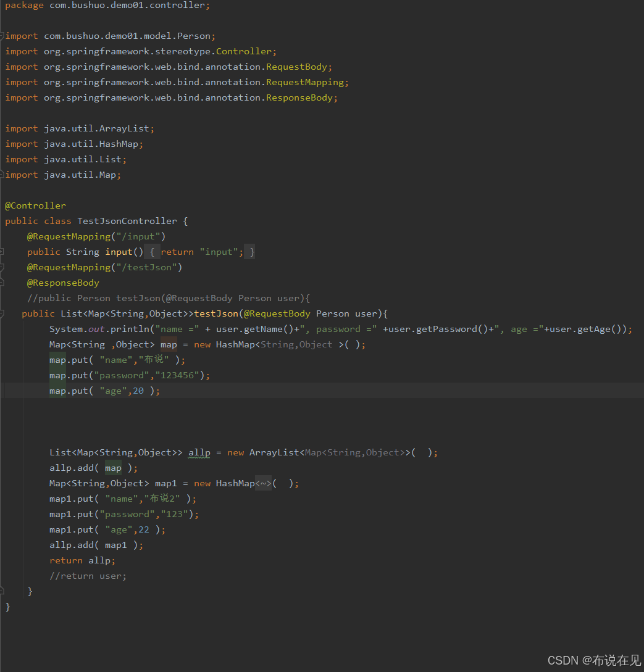Click the highlighted map variable in HashMap declaration
The width and height of the screenshot is (644, 672).
[x=169, y=344]
